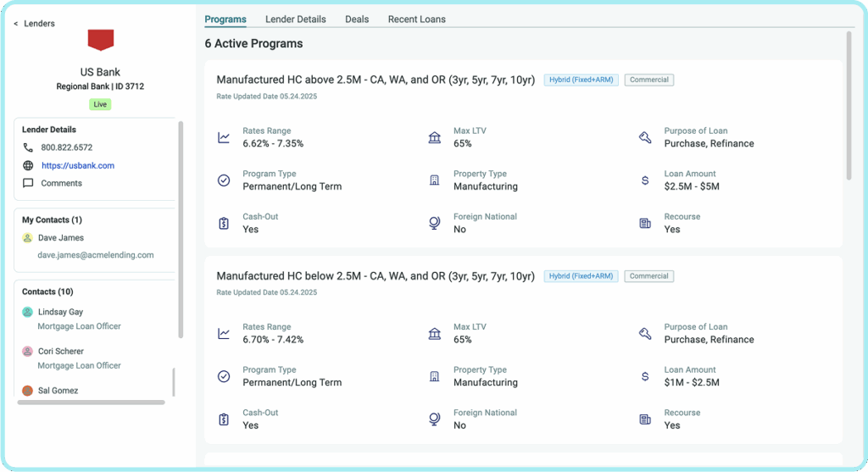Select the Recent Loans tab

(x=417, y=19)
